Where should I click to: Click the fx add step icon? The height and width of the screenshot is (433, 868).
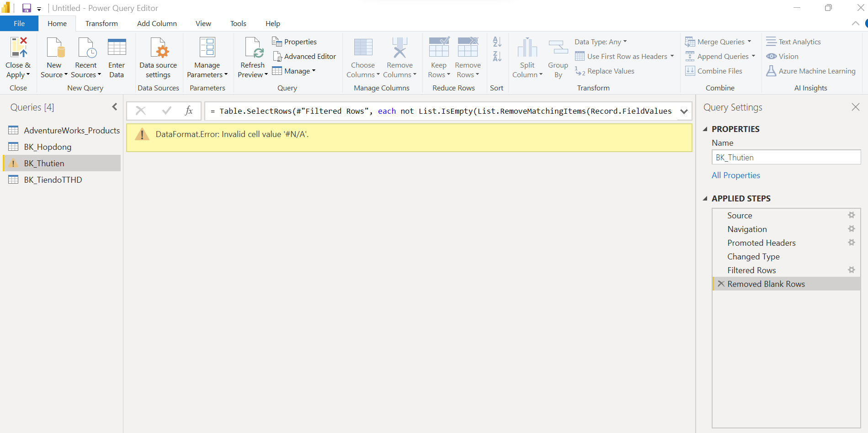[x=189, y=111]
